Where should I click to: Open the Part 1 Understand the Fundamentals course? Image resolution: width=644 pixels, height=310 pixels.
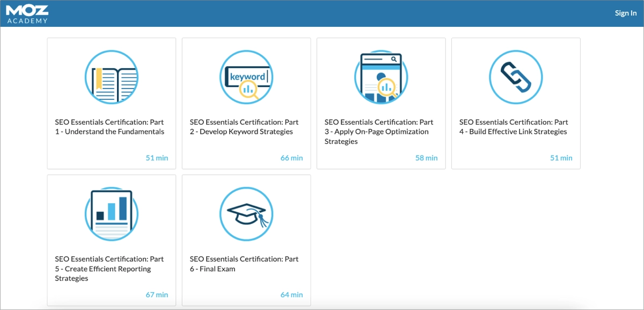pos(109,126)
